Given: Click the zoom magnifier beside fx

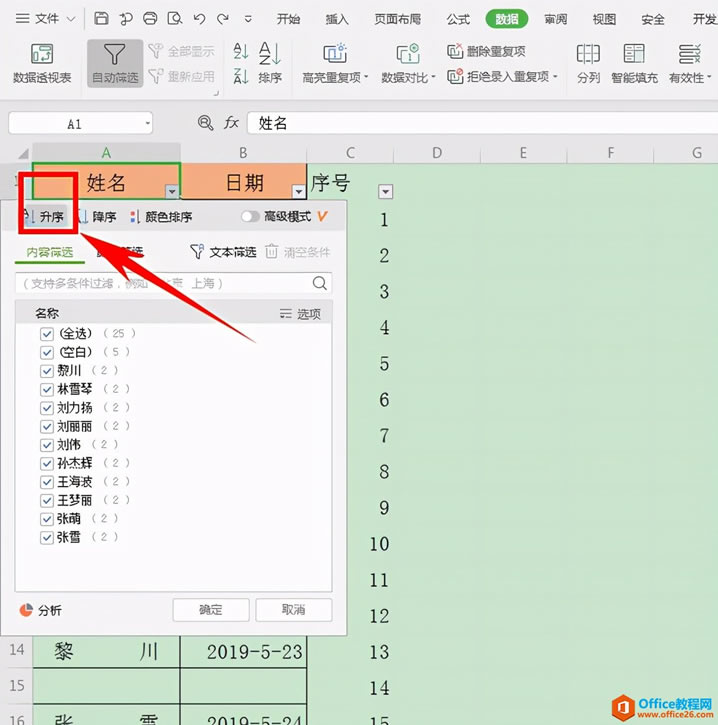Looking at the screenshot, I should [x=205, y=123].
